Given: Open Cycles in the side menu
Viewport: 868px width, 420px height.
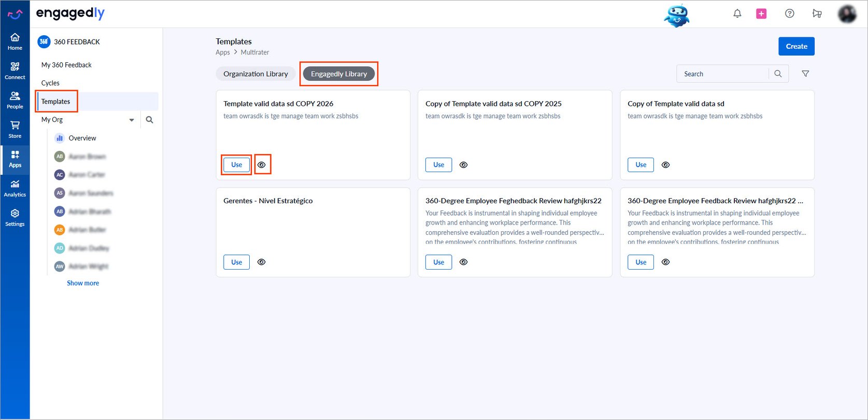Looking at the screenshot, I should [50, 83].
